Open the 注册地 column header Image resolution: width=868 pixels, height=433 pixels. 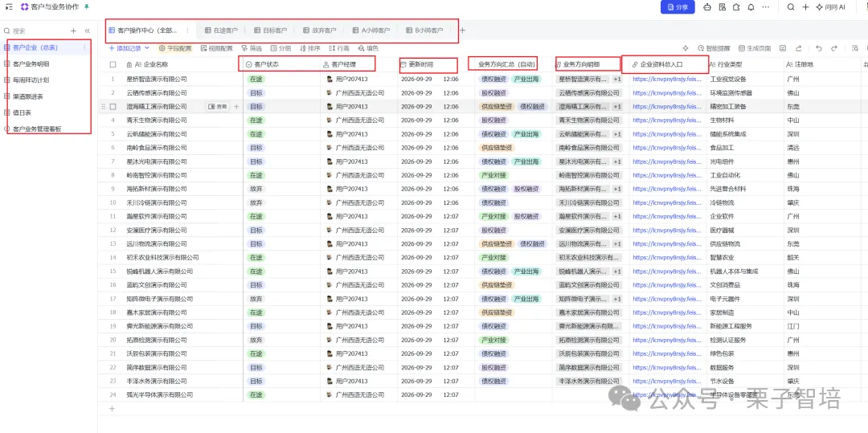821,64
